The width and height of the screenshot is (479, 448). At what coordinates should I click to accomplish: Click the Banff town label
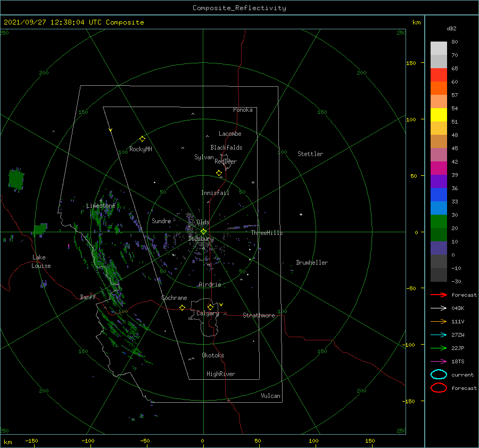(x=88, y=297)
